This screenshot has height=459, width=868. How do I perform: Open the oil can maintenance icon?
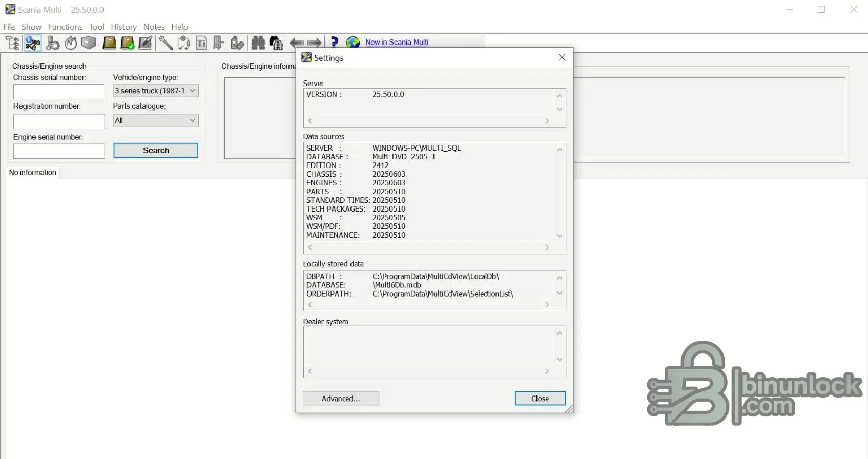(237, 43)
